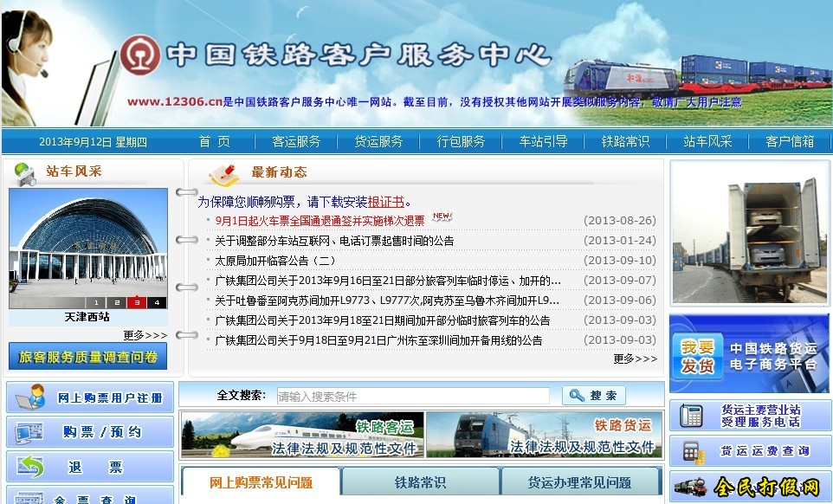Open the 吐鲁番至阿克苏间加开L9773 notice
Screen dimensions: 833x504
tap(387, 300)
